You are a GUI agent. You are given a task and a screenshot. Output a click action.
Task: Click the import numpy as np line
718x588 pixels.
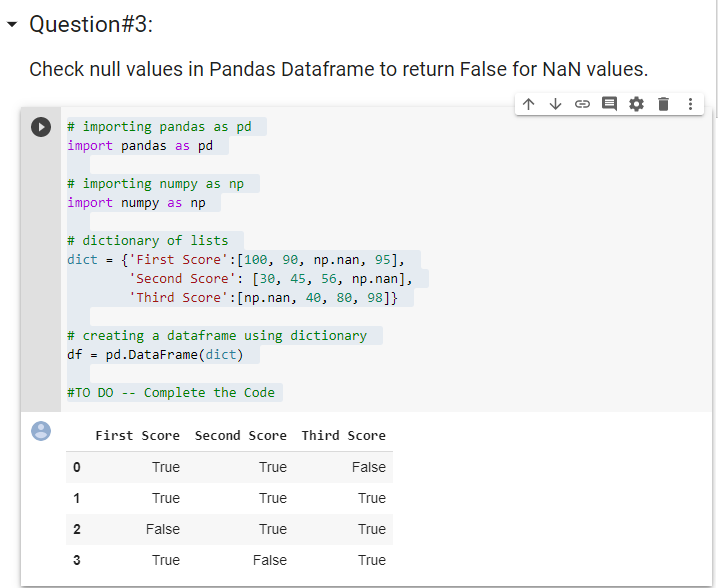[x=136, y=203]
